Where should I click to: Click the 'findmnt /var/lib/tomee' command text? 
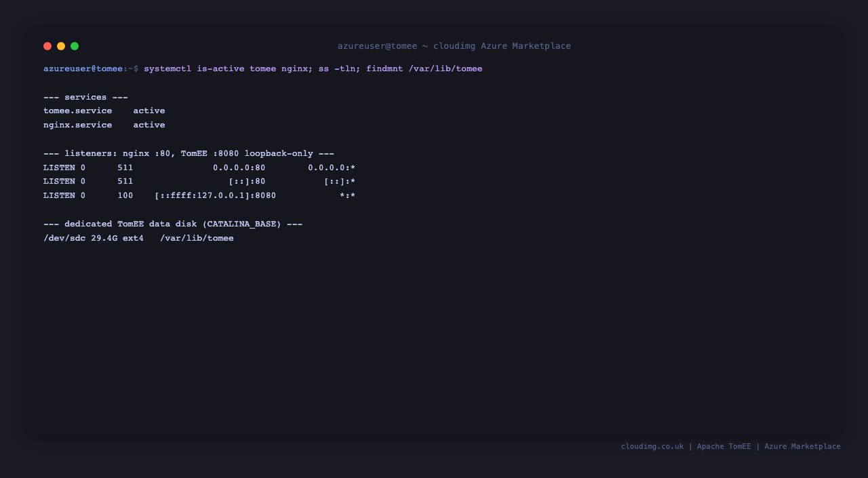425,68
